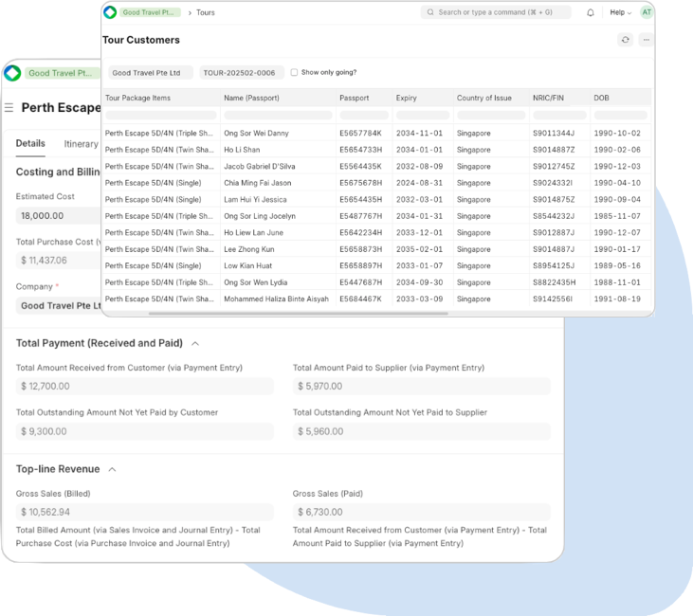Click Good Travel Pt... breadcrumb in Perth Escape window
Screen dimensions: 693x616
63,73
